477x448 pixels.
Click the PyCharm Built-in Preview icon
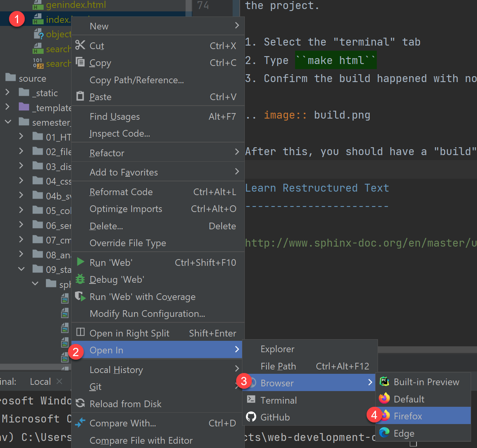[384, 381]
